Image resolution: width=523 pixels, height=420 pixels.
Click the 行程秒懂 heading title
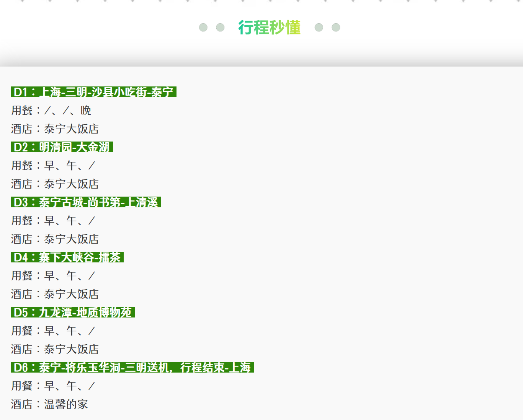click(x=269, y=28)
